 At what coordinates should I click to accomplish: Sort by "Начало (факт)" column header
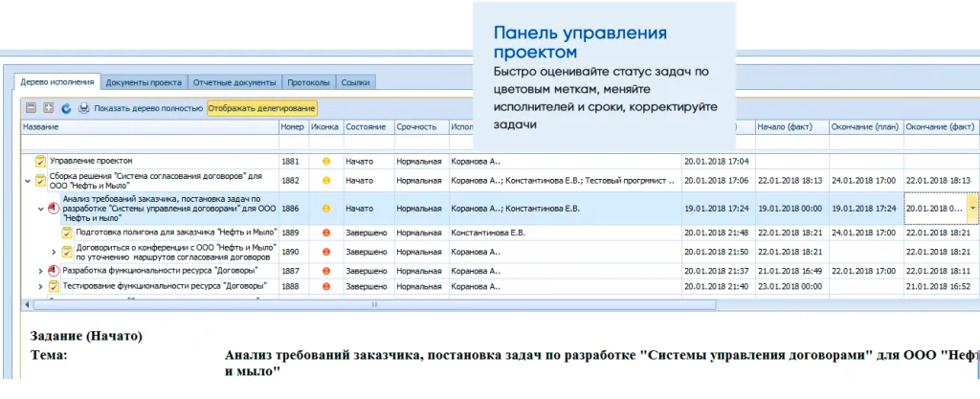(791, 126)
